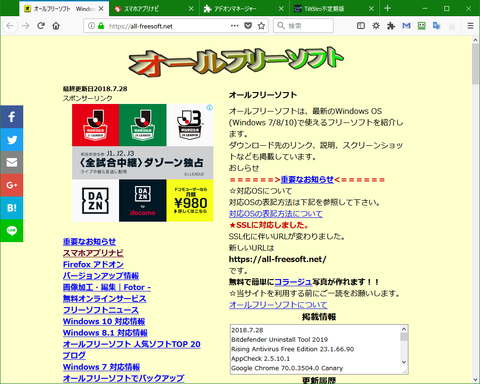Screen dimensions: 480x384
Task: Click the gear extension icon in toolbar
Action: coord(376,26)
